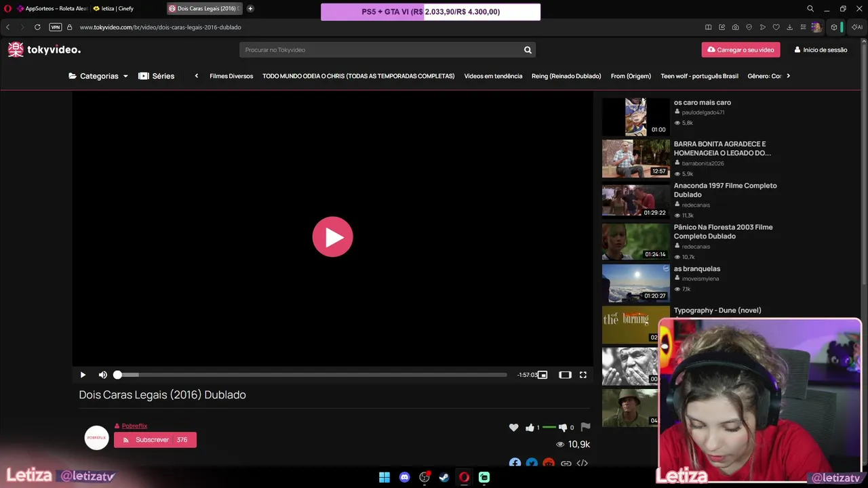
Task: Share video on Reddit
Action: click(x=549, y=464)
